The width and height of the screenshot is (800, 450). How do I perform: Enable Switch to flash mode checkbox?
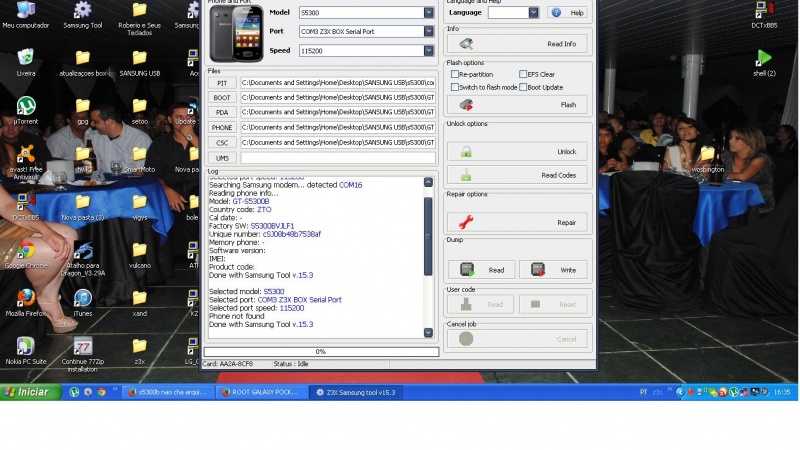point(455,87)
